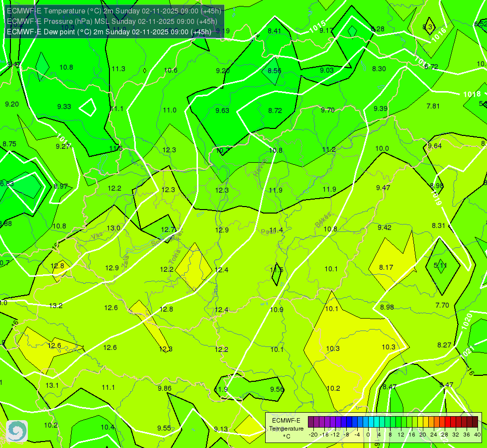This screenshot has height=448, width=487.
Task: Click the 10.4 temperature value
Action: point(107,427)
